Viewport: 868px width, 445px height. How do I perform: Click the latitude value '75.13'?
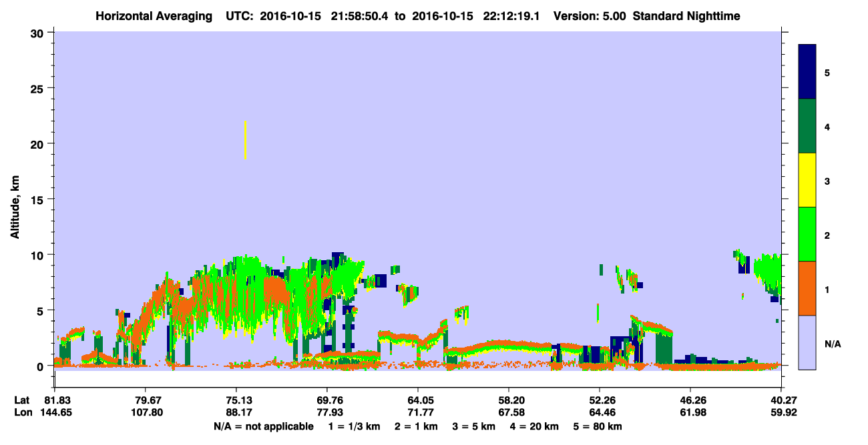pyautogui.click(x=236, y=400)
